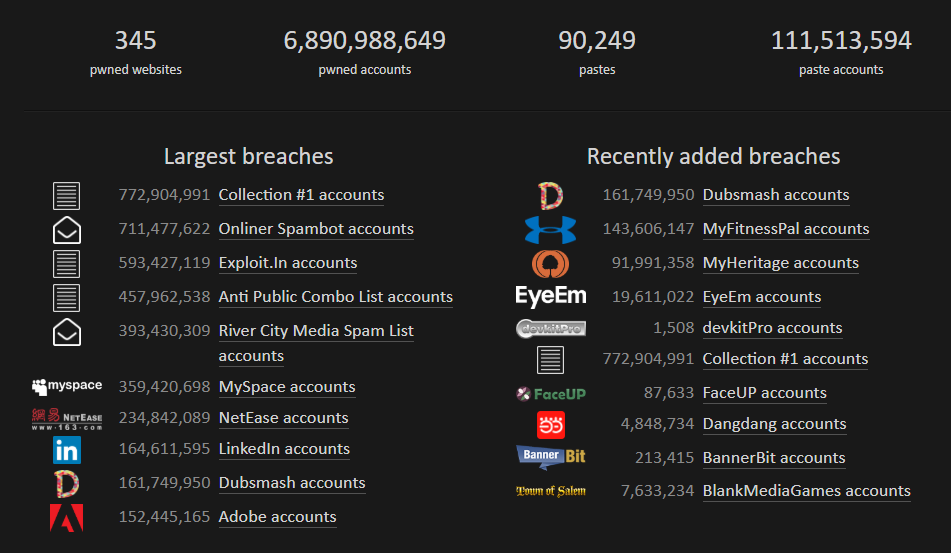Click the 593,427,119 count for Exploit.In
Viewport: 951px width, 553px height.
[x=164, y=263]
